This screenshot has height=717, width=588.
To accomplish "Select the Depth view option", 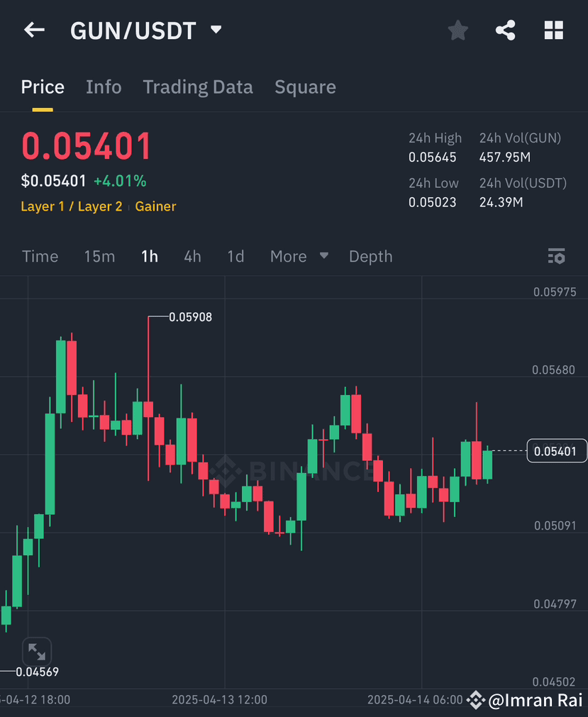I will click(370, 256).
